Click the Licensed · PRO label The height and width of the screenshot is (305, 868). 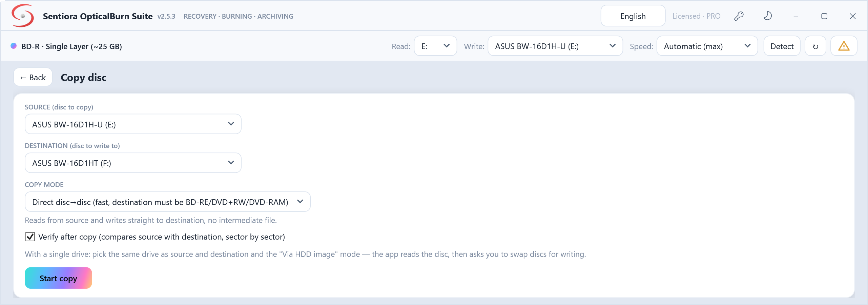pos(696,16)
